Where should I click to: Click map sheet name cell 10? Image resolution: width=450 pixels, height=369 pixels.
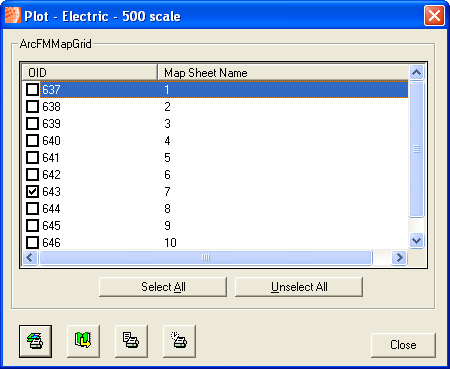(x=170, y=243)
